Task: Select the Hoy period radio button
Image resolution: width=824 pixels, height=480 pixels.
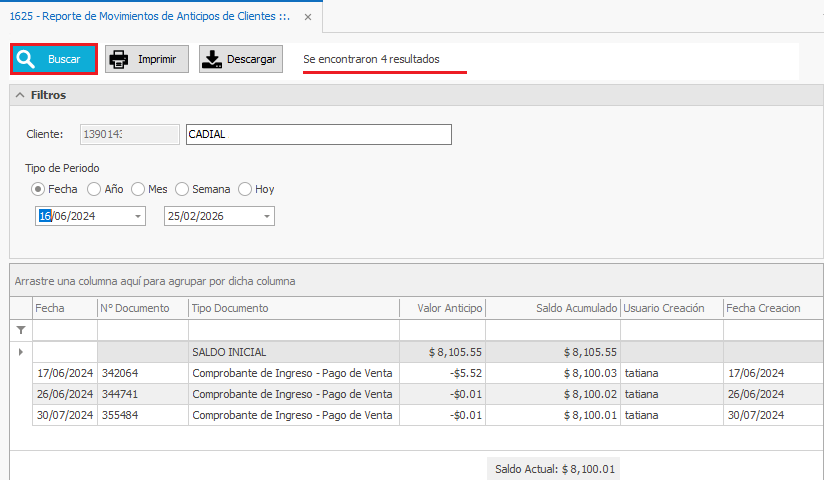Action: [x=245, y=189]
